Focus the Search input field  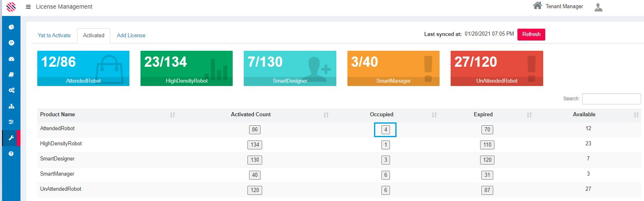point(611,99)
